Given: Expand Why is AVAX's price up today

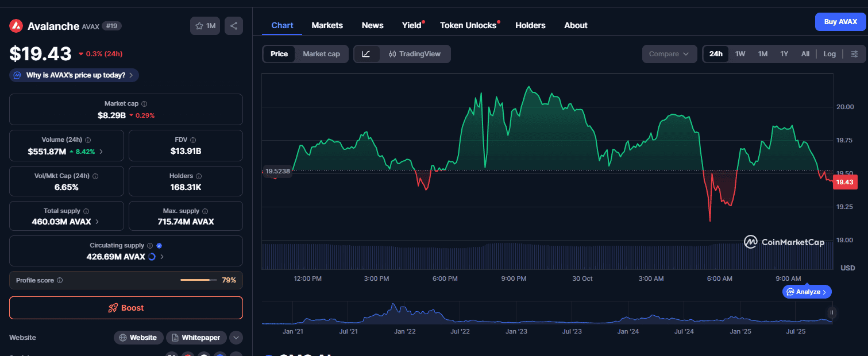Looking at the screenshot, I should click(x=74, y=75).
